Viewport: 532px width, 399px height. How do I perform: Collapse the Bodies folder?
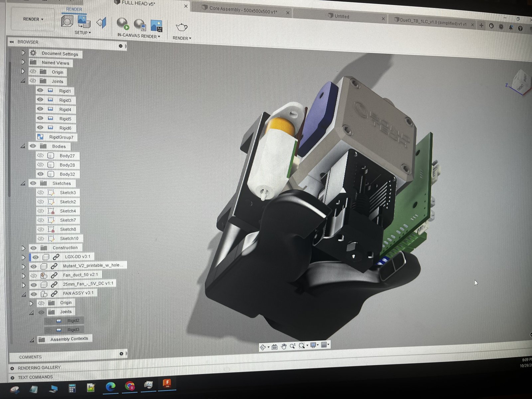(23, 146)
